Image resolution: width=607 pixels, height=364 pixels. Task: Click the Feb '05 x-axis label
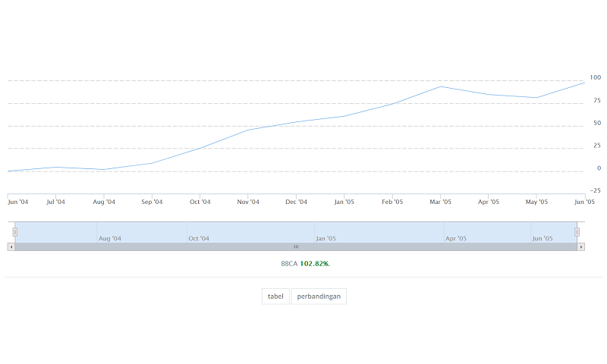tap(392, 202)
